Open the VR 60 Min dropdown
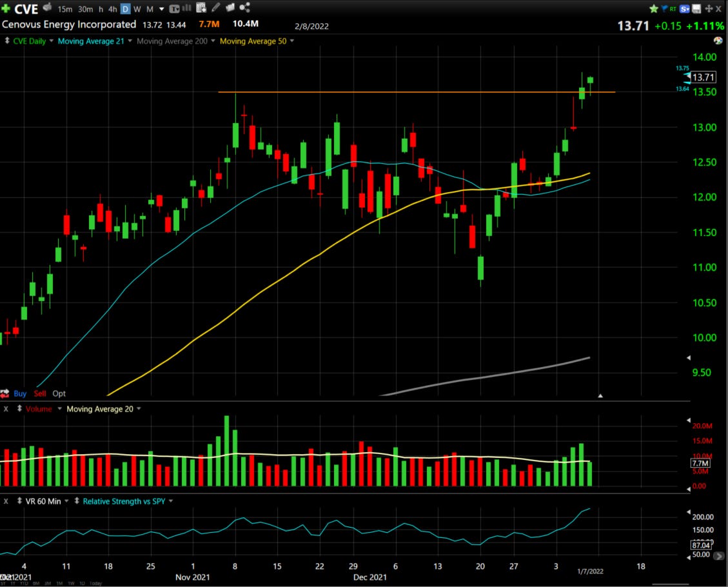The width and height of the screenshot is (728, 587). (x=66, y=501)
